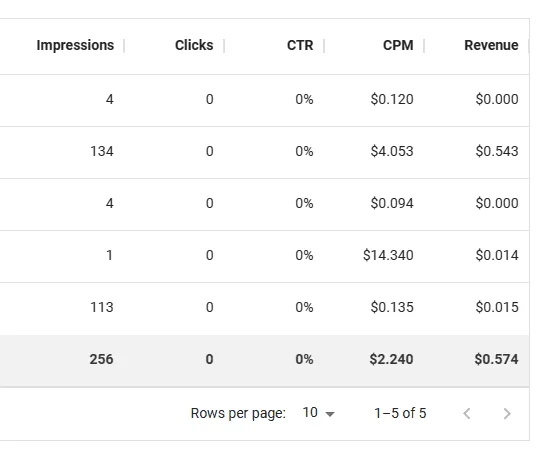The height and width of the screenshot is (455, 545).
Task: Sort by the CPM column header
Action: coord(398,45)
